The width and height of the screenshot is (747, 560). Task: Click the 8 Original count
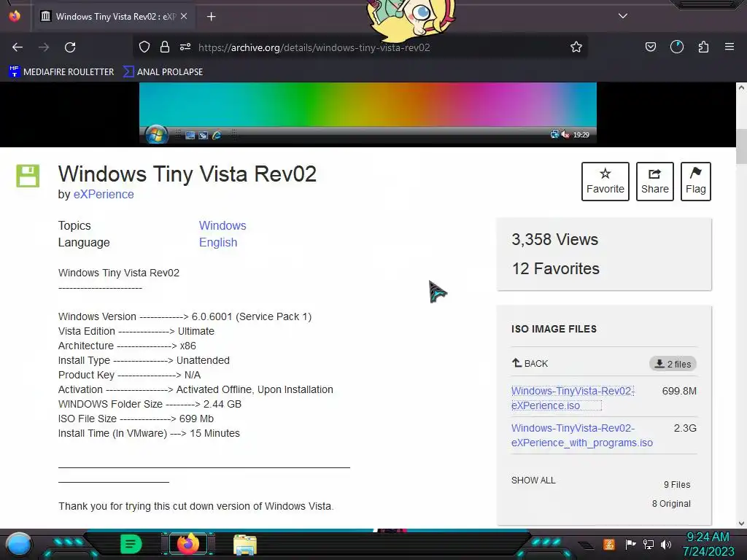pyautogui.click(x=671, y=503)
